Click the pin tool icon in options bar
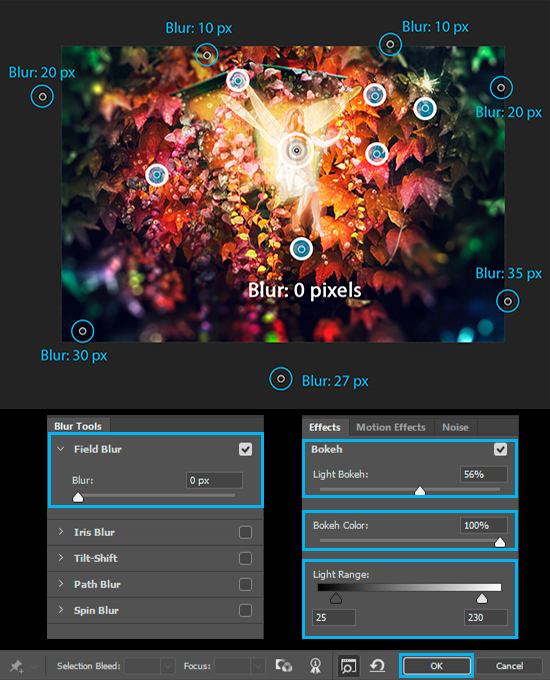Viewport: 550px width, 680px height. pyautogui.click(x=16, y=666)
